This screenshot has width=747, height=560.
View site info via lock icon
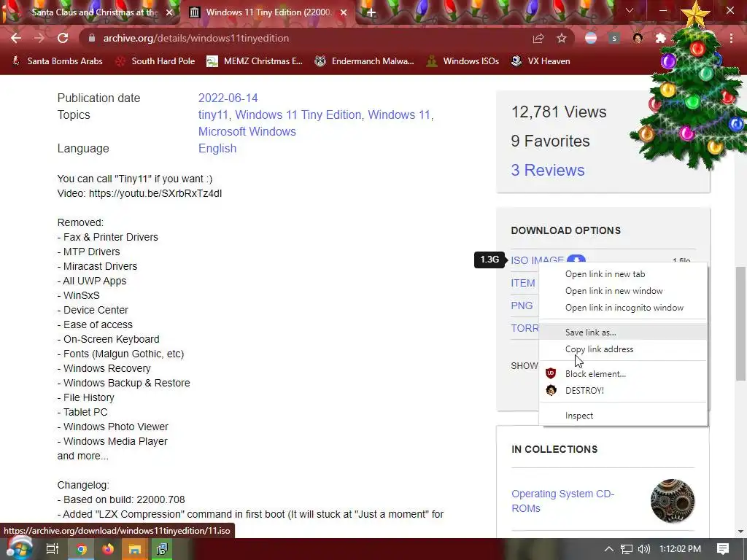[92, 38]
